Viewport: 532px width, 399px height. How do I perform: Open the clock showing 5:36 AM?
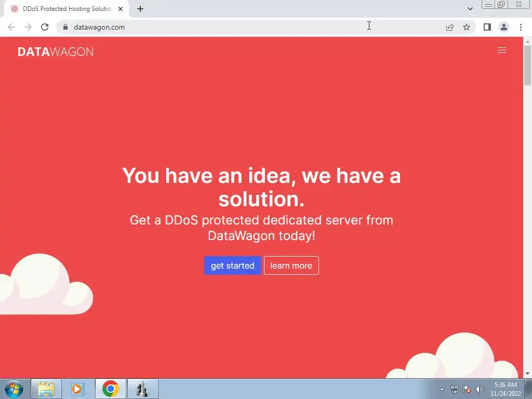[506, 389]
